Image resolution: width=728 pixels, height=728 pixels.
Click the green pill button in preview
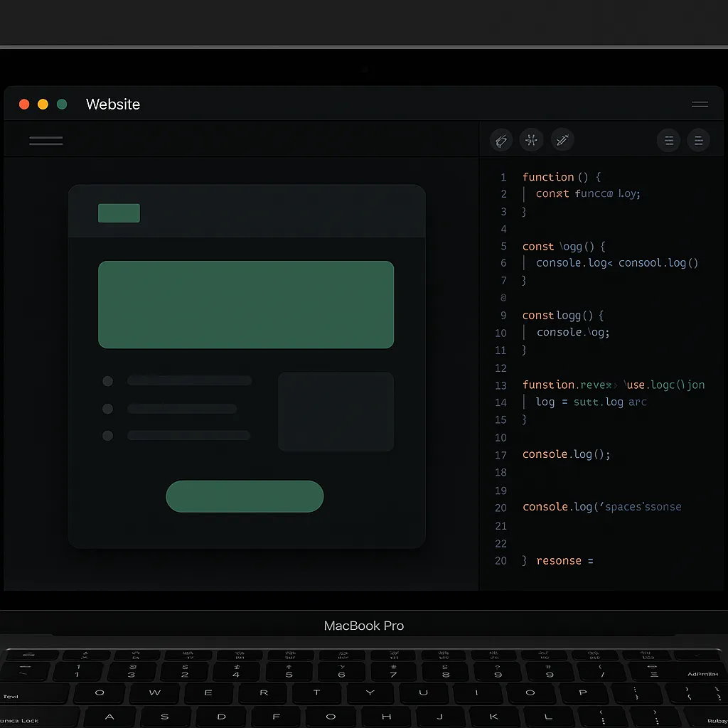coord(245,496)
